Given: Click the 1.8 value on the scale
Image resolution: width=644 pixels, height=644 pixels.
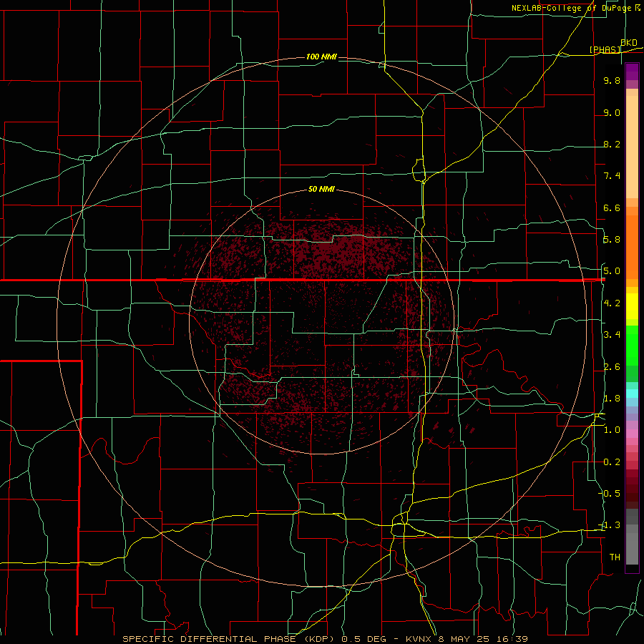Looking at the screenshot, I should pos(612,399).
